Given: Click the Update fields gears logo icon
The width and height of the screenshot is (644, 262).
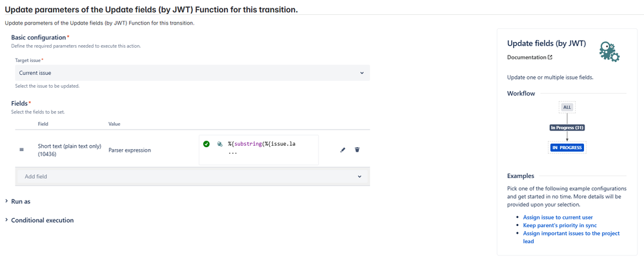Looking at the screenshot, I should pyautogui.click(x=609, y=52).
